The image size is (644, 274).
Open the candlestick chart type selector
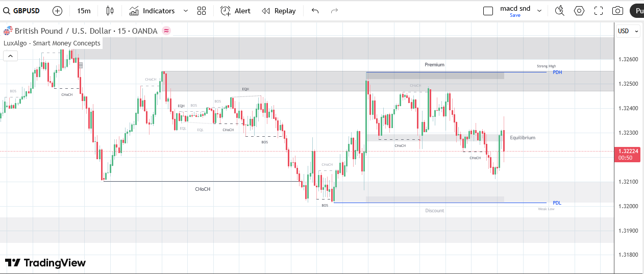click(110, 11)
